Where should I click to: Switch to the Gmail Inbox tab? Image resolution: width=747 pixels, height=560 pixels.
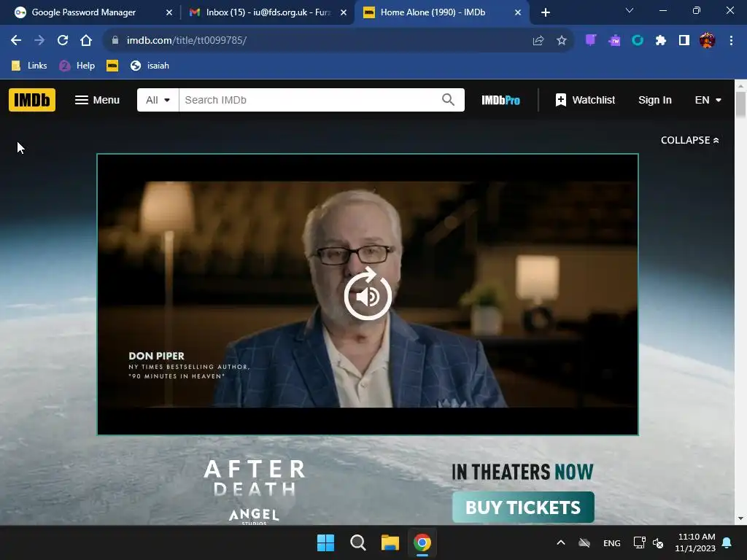pyautogui.click(x=268, y=12)
